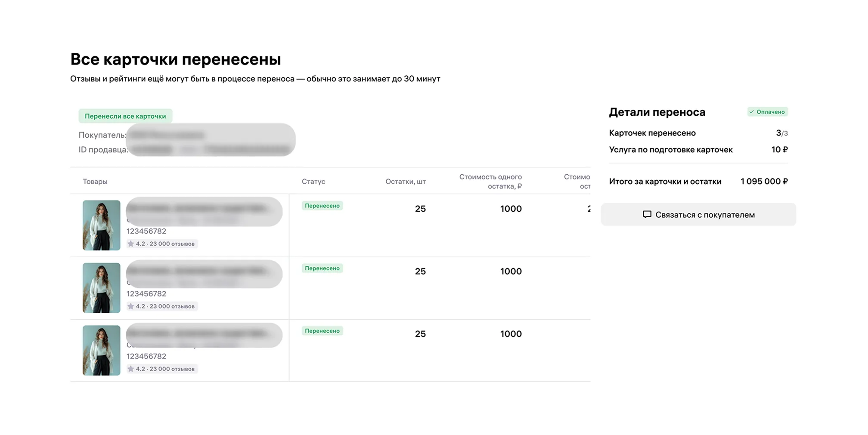
Task: Click the 'Перенесли все карточки' green label
Action: click(125, 116)
